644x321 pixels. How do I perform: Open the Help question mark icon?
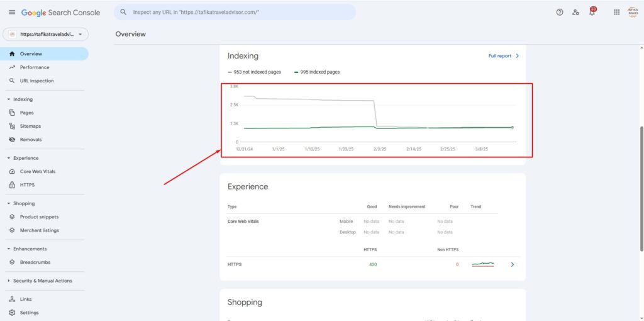pyautogui.click(x=559, y=13)
